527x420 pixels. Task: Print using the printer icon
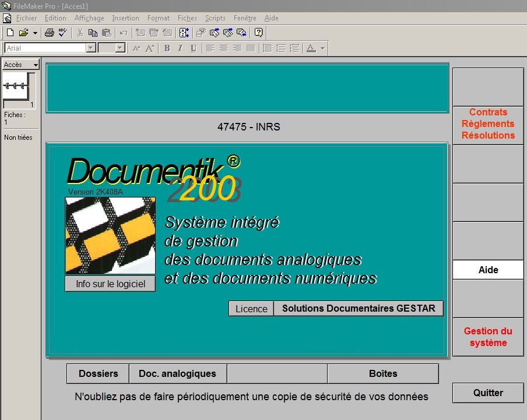coord(50,33)
